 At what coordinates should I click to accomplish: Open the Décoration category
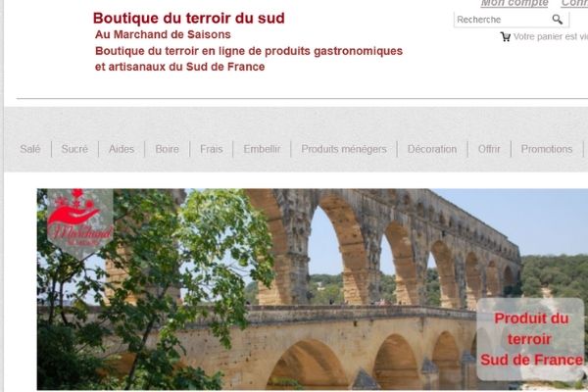pyautogui.click(x=432, y=149)
